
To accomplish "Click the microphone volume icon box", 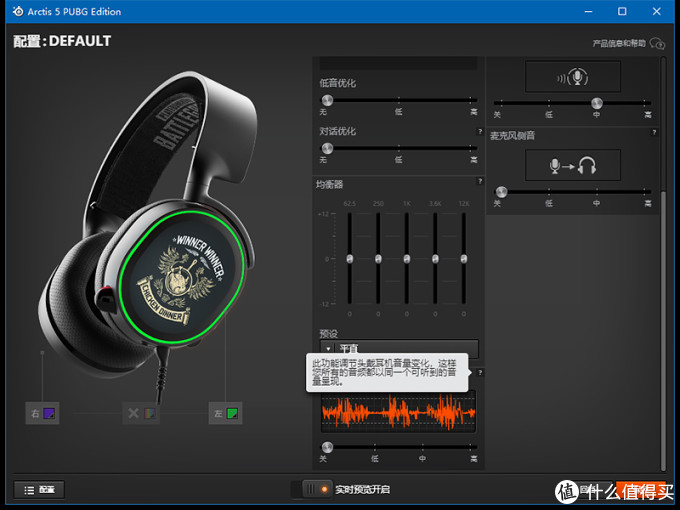I will point(573,77).
